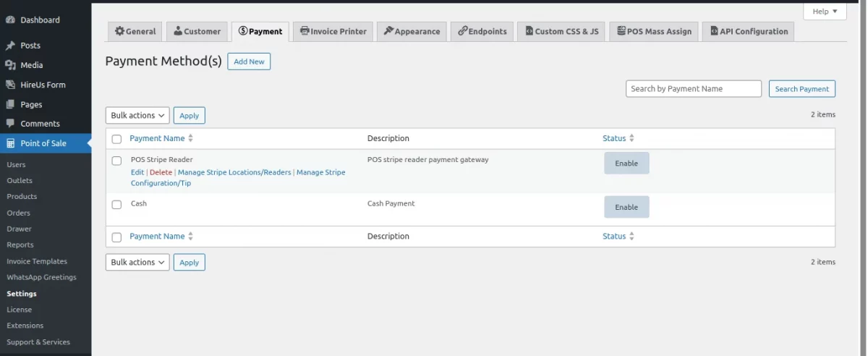Viewport: 868px width, 356px height.
Task: Click the Cash payment name text
Action: 139,203
